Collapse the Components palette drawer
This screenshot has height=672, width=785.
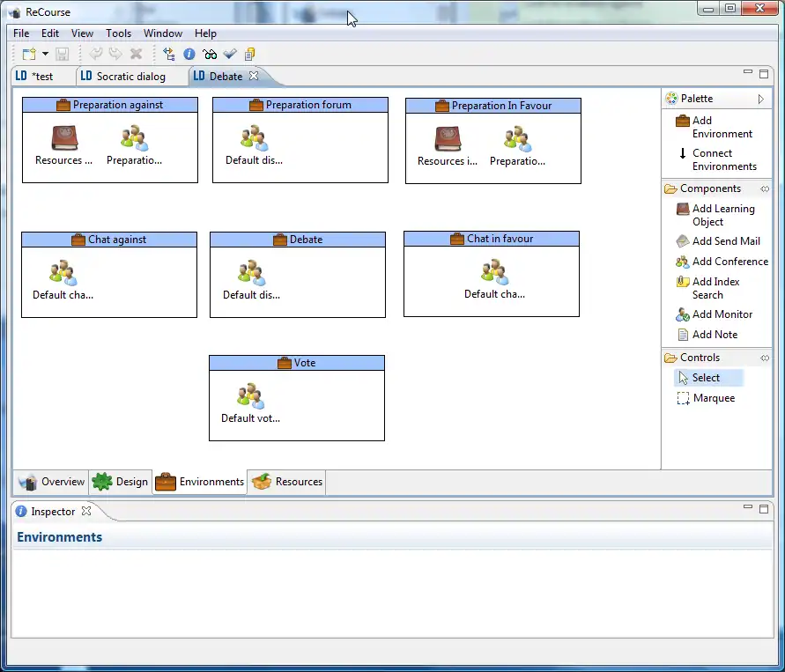coord(765,188)
